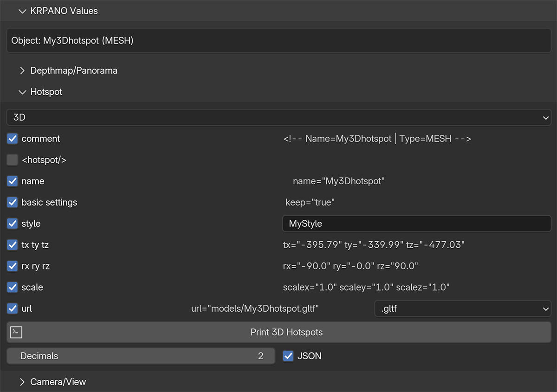
Task: Turn off the JSON checkbox
Action: point(288,356)
